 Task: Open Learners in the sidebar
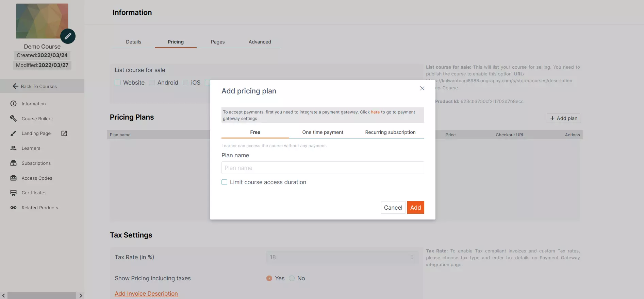(31, 148)
